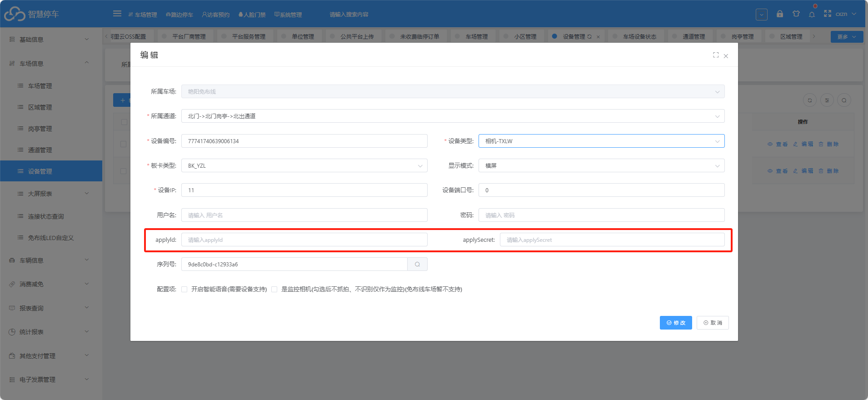Switch to the 通道管理 tab
868x400 pixels.
point(690,36)
